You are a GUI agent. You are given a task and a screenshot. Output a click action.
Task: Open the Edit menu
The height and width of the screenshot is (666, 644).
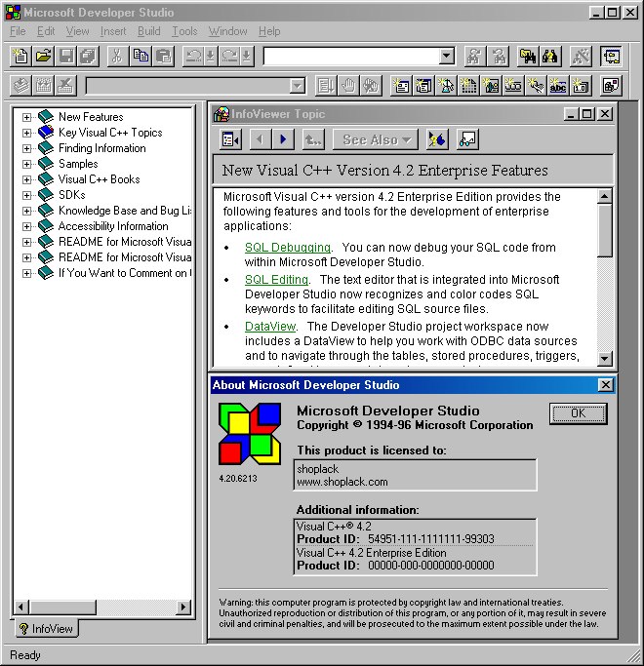(46, 31)
